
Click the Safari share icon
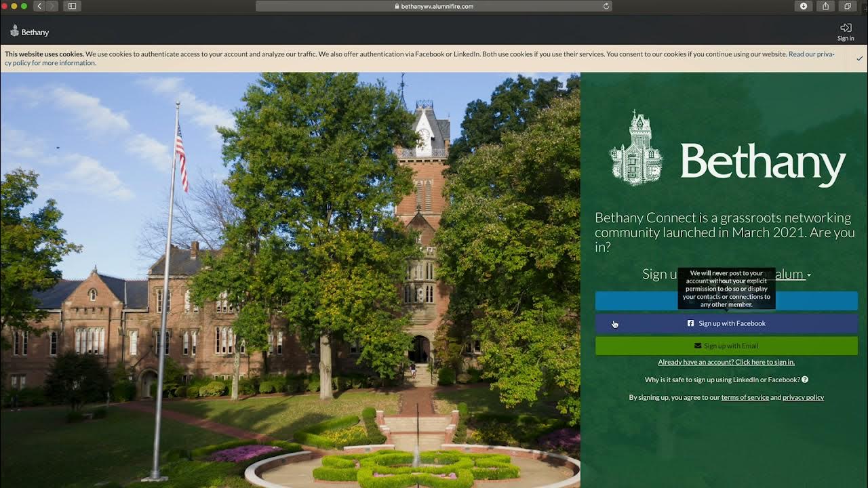coord(825,6)
